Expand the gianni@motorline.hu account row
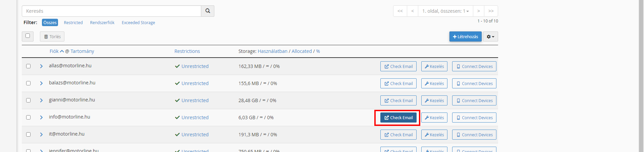This screenshot has height=152, width=644. coord(41,100)
